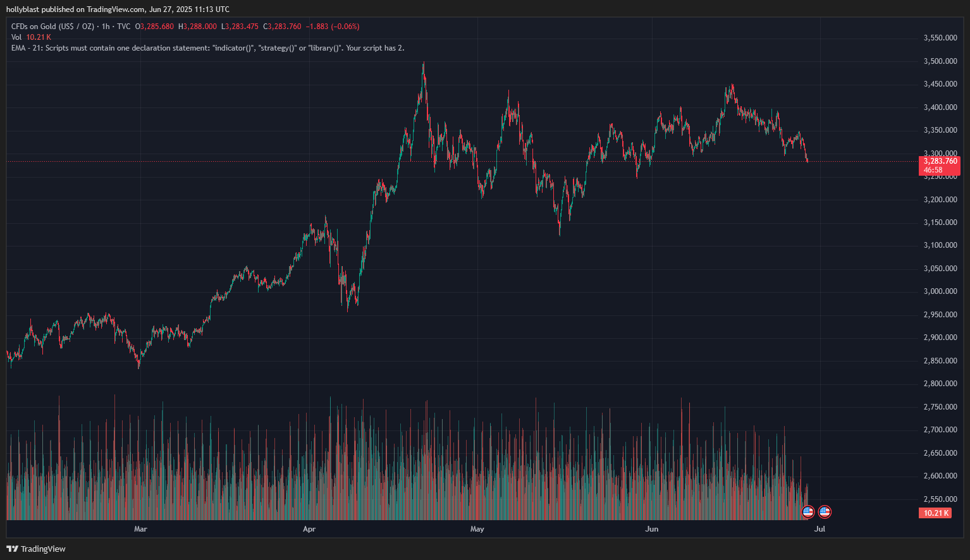970x560 pixels.
Task: Click the 3,000.000 price axis label
Action: [x=940, y=291]
